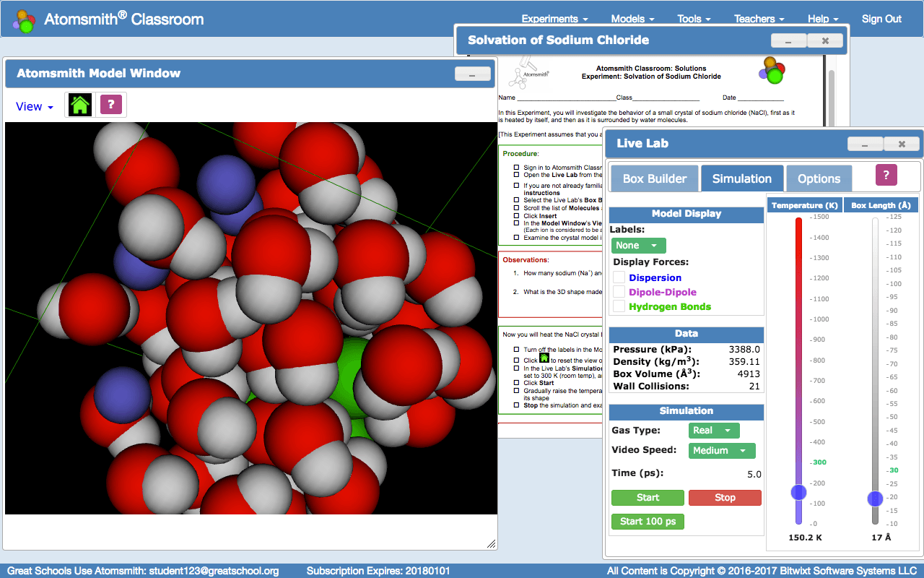Check off 'Gradually raise the temperature' step

516,391
